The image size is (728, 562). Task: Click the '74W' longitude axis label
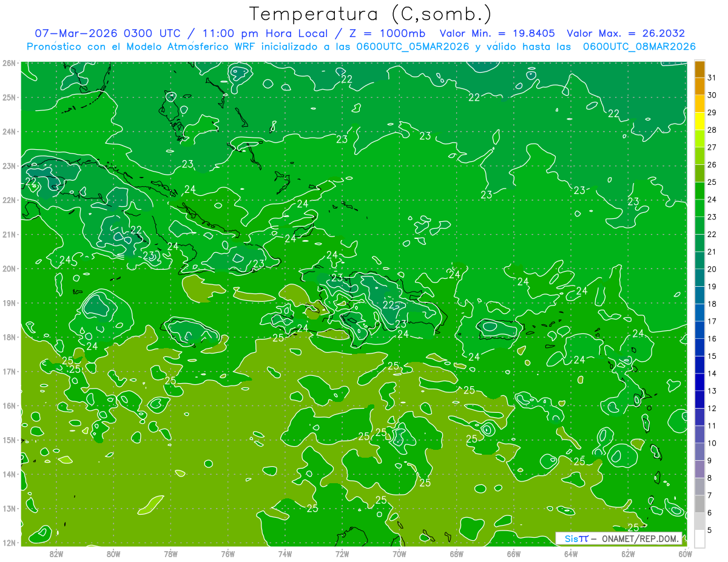point(285,554)
